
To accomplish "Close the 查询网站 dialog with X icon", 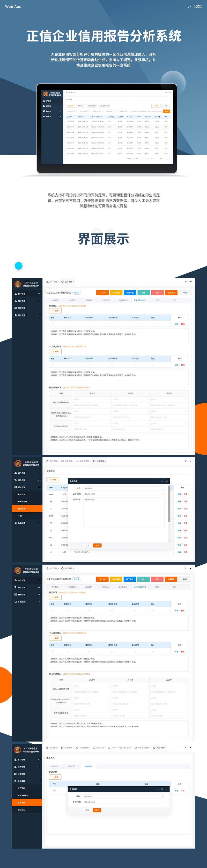I will click(166, 789).
